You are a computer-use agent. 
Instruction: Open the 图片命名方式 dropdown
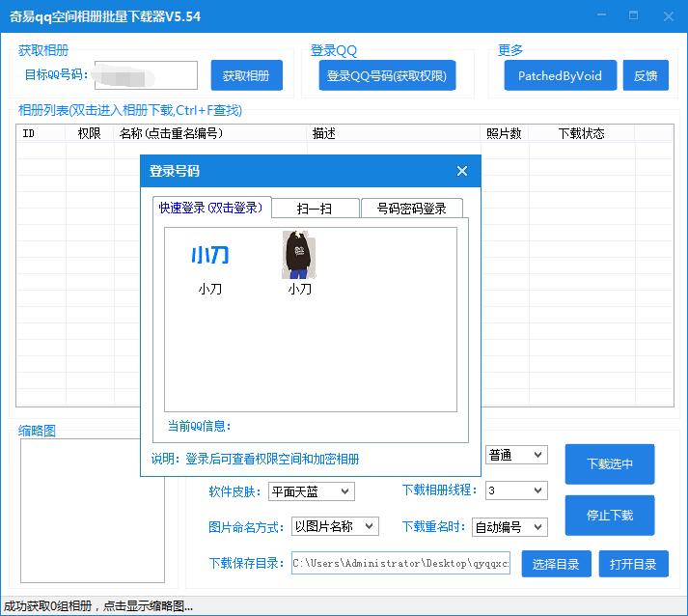tap(335, 526)
